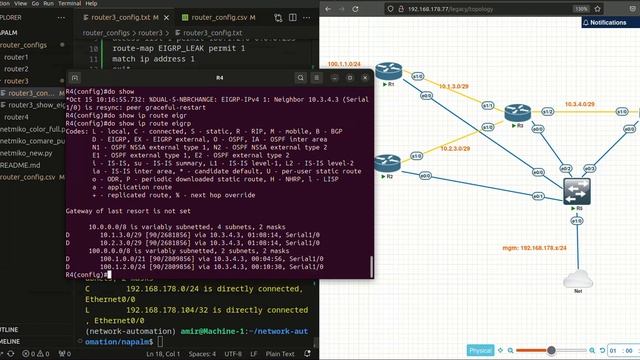
Task: Click the Net cloud node
Action: pos(578,280)
